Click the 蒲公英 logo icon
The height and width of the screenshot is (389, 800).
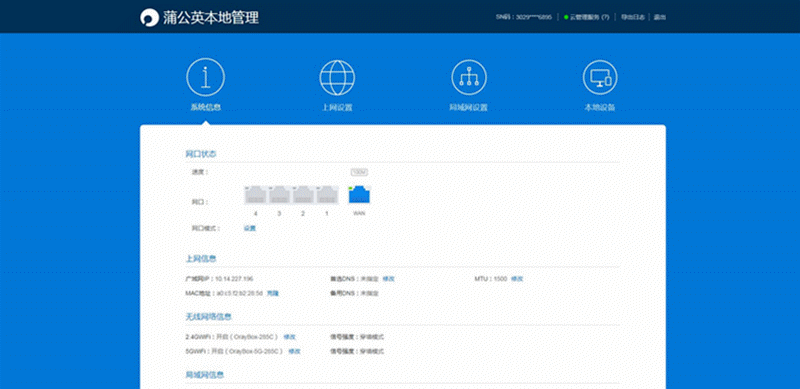click(x=149, y=17)
